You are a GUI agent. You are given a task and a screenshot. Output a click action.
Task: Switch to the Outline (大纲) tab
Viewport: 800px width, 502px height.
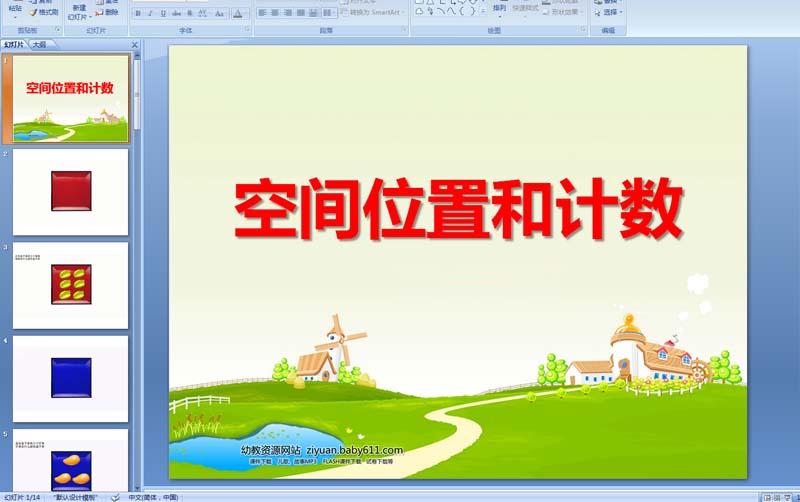click(39, 45)
